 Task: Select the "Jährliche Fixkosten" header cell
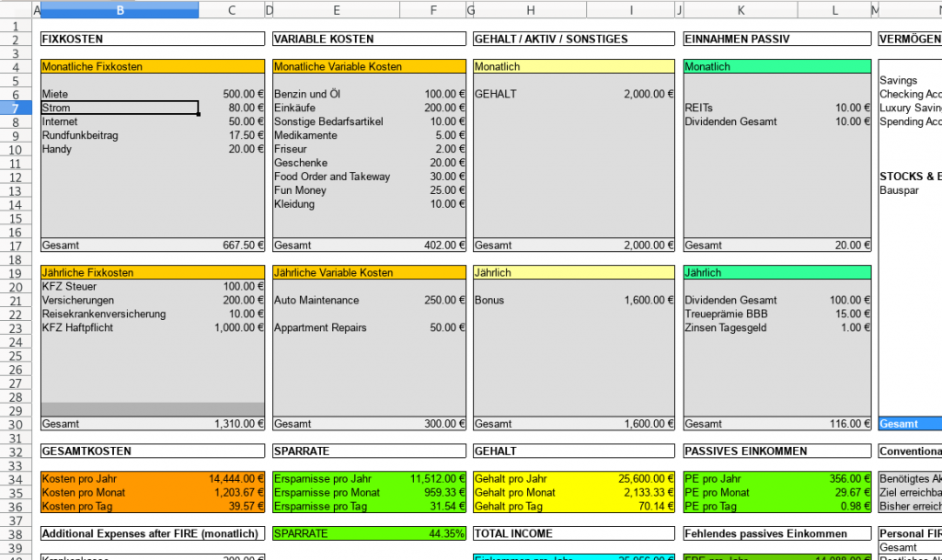coord(153,273)
